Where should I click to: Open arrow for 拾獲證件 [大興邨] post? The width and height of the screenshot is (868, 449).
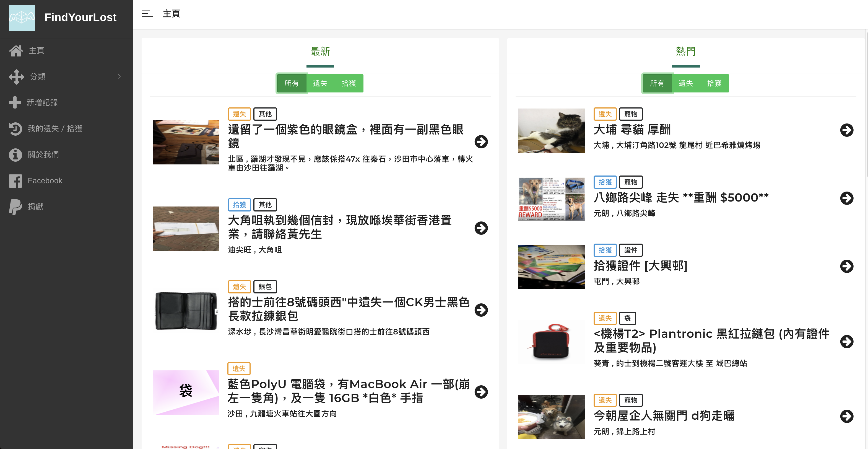coord(846,266)
